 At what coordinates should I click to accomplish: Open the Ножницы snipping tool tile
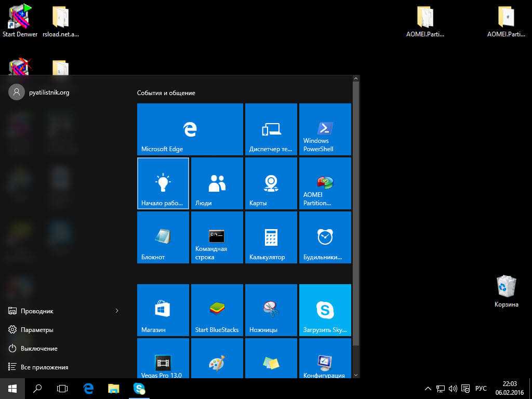coord(271,310)
